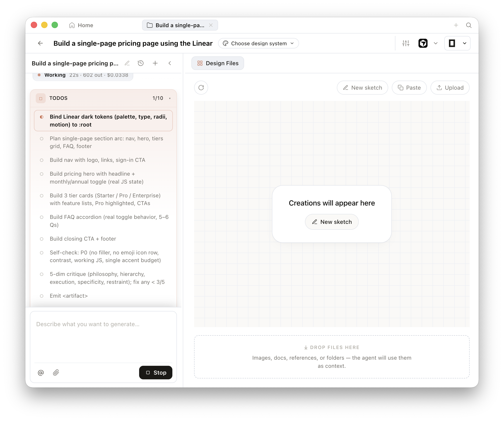Open search with the magnifier icon
Screen dimensions: 504x421
point(468,25)
